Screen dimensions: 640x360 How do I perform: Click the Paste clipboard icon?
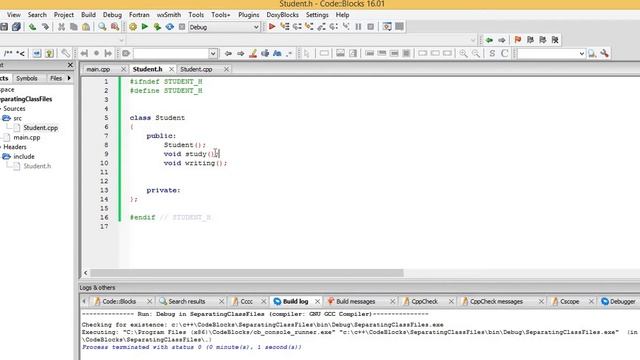(x=86, y=27)
